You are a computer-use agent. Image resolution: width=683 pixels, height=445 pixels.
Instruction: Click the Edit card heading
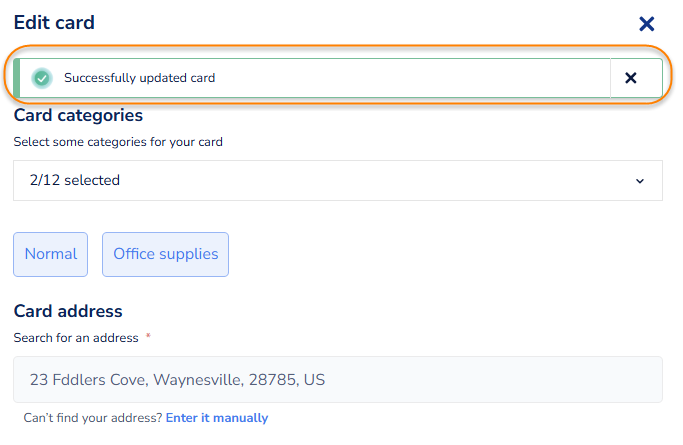54,22
